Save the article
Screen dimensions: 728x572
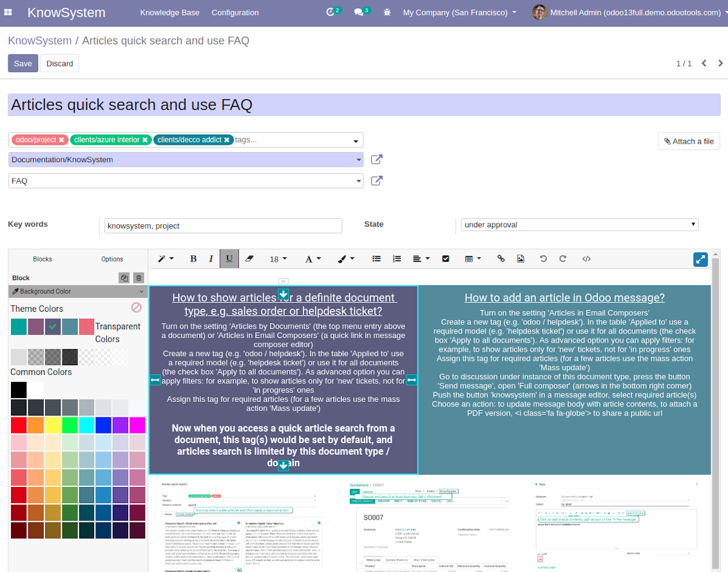click(23, 63)
